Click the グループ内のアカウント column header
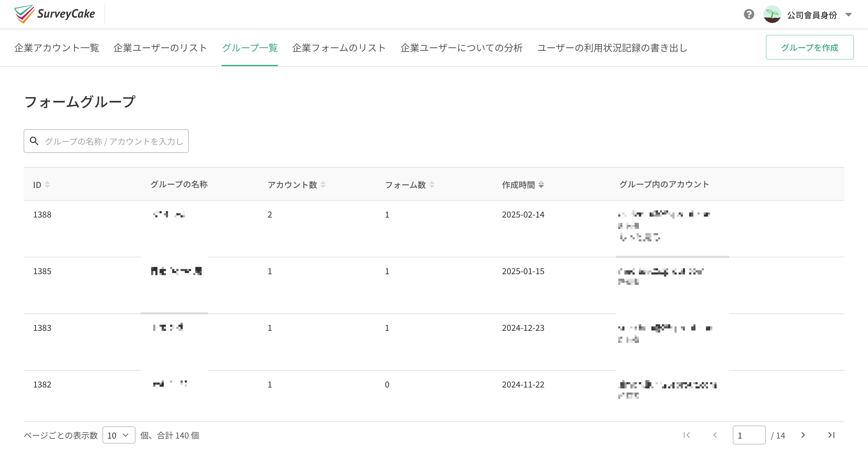The height and width of the screenshot is (471, 868). point(664,184)
